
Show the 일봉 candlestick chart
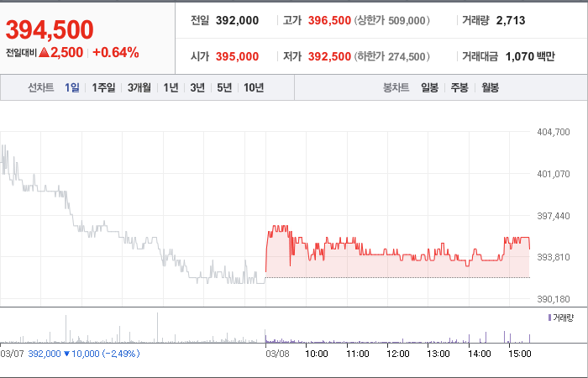[429, 87]
